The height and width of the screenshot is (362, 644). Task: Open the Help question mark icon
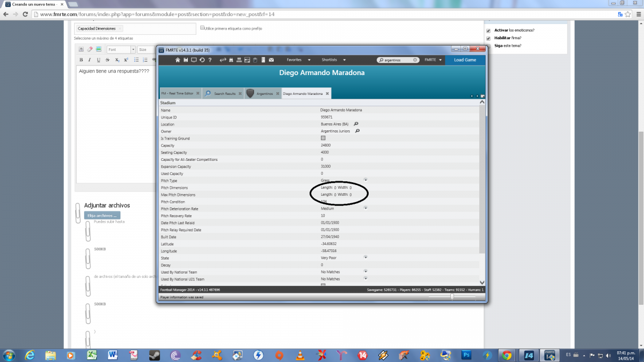pos(209,60)
